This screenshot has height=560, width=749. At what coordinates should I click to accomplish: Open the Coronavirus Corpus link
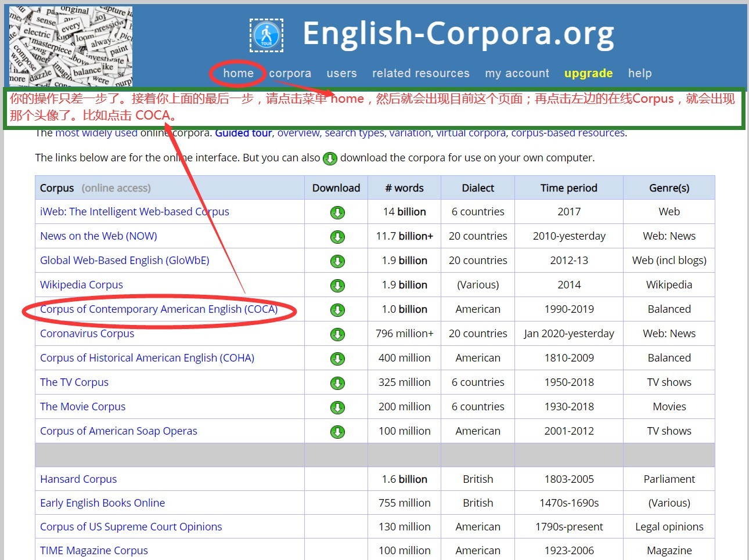coord(87,334)
